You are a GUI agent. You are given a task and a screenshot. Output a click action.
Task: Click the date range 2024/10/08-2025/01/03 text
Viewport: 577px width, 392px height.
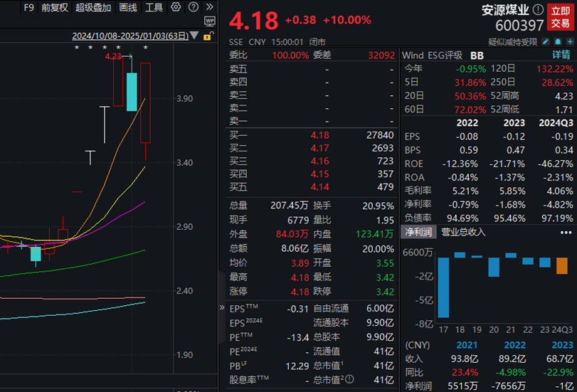coord(129,36)
